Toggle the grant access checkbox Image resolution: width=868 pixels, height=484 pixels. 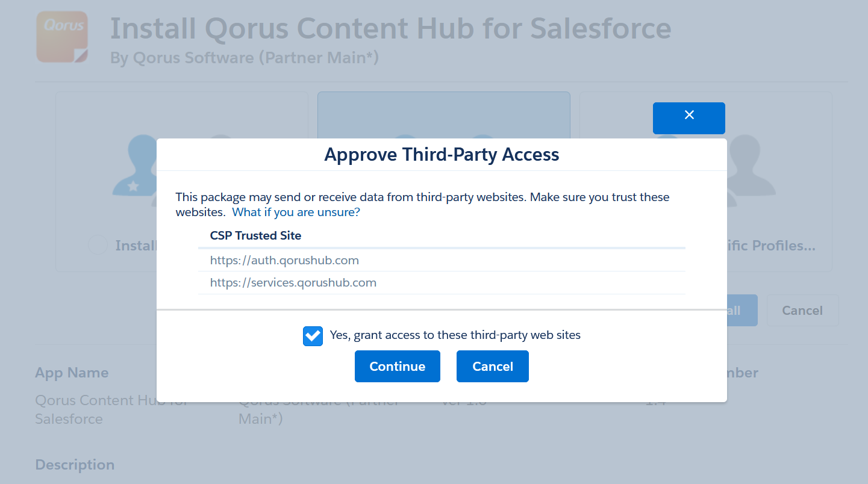coord(313,336)
